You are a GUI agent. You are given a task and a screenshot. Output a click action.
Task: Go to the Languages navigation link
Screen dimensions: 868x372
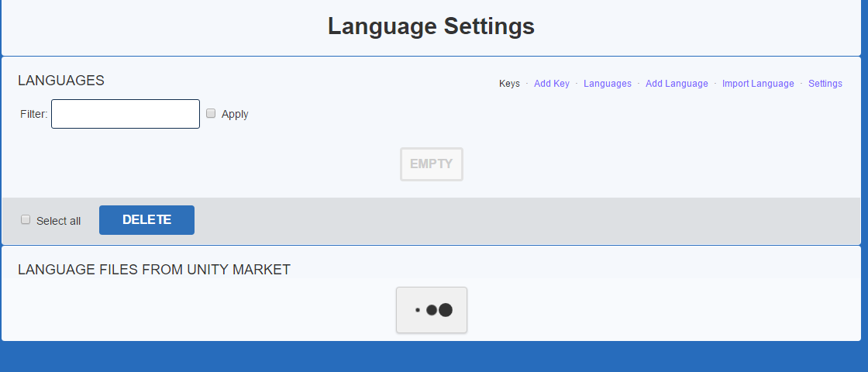607,84
